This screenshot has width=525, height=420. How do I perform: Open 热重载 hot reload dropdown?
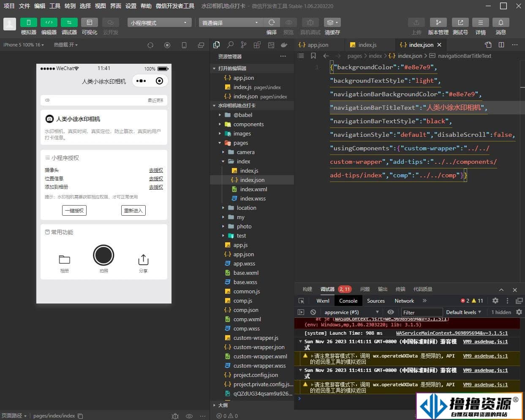65,45
